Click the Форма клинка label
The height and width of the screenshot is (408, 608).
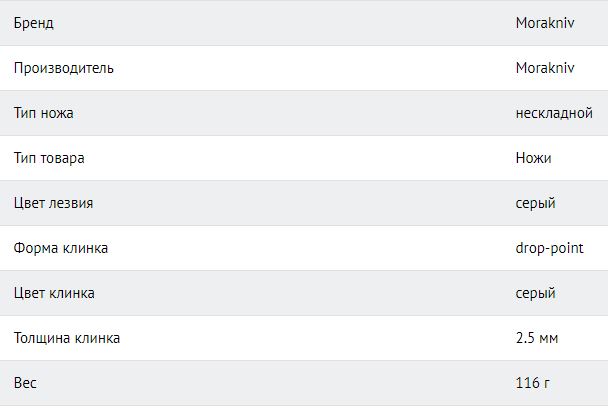pos(61,248)
